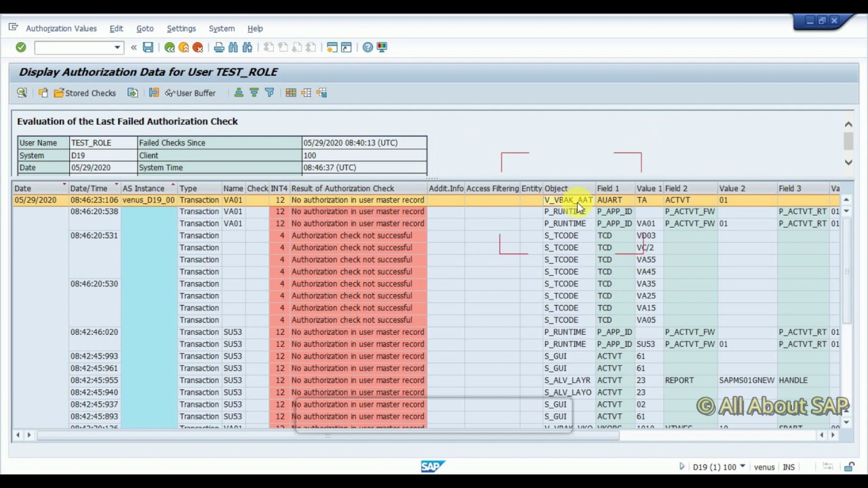Open the transaction command field dropdown
Screen dimensions: 868x488
[x=117, y=47]
